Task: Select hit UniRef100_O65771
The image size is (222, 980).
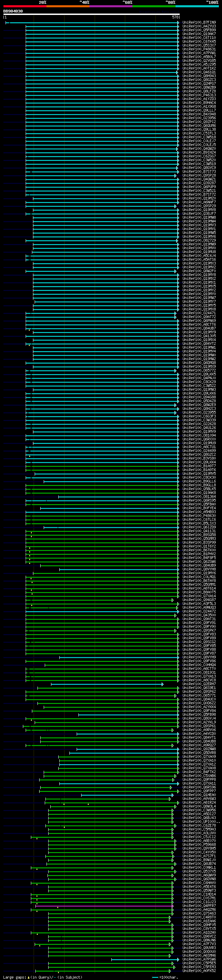Action: pos(199,695)
